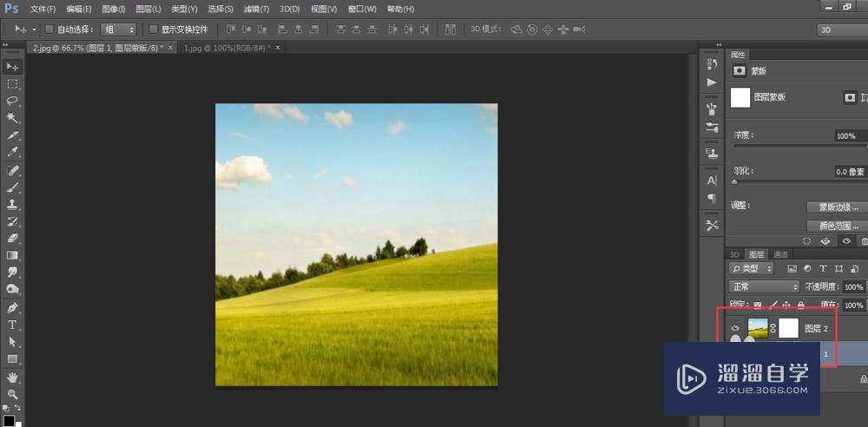Enable the 显示变换控件 checkbox

click(x=154, y=30)
